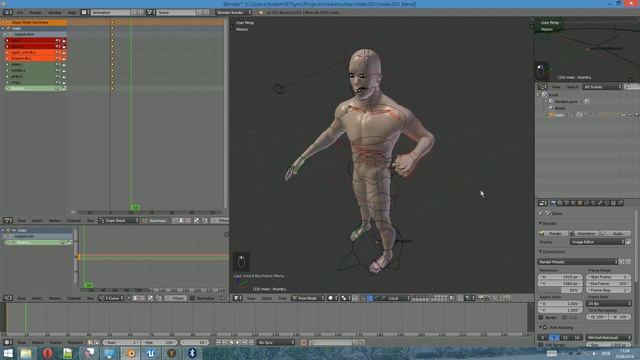Open the Dope Sheet editor type icon

(x=8, y=220)
